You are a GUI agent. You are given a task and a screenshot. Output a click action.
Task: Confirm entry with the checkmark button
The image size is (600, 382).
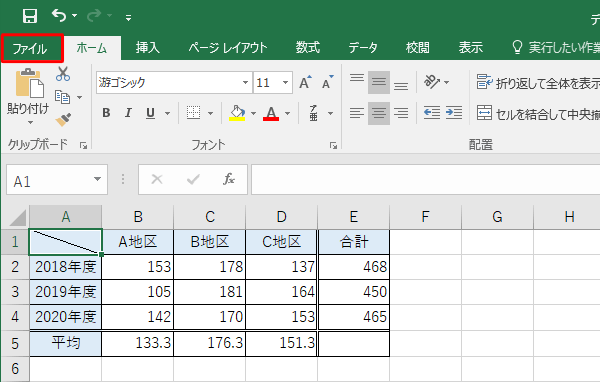tap(193, 179)
